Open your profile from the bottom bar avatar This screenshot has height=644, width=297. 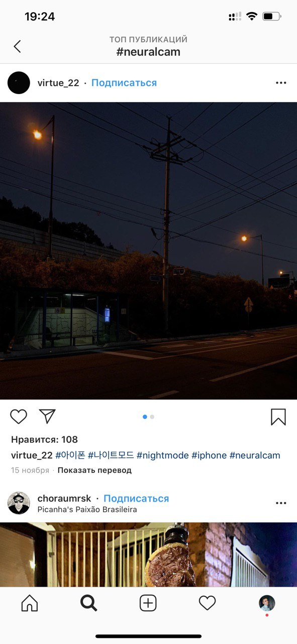pyautogui.click(x=267, y=603)
